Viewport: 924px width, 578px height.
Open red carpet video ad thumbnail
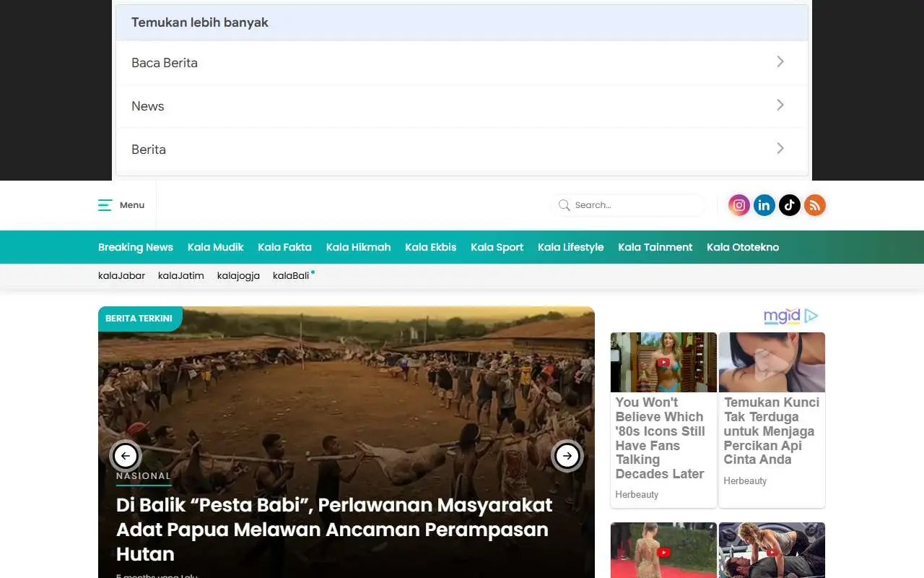pyautogui.click(x=663, y=550)
